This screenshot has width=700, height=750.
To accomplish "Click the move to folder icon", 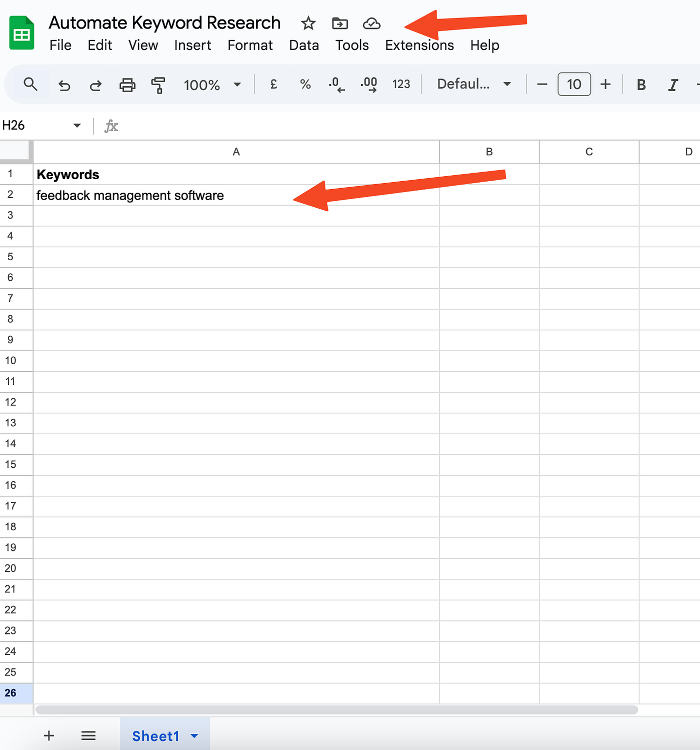I will coord(340,24).
